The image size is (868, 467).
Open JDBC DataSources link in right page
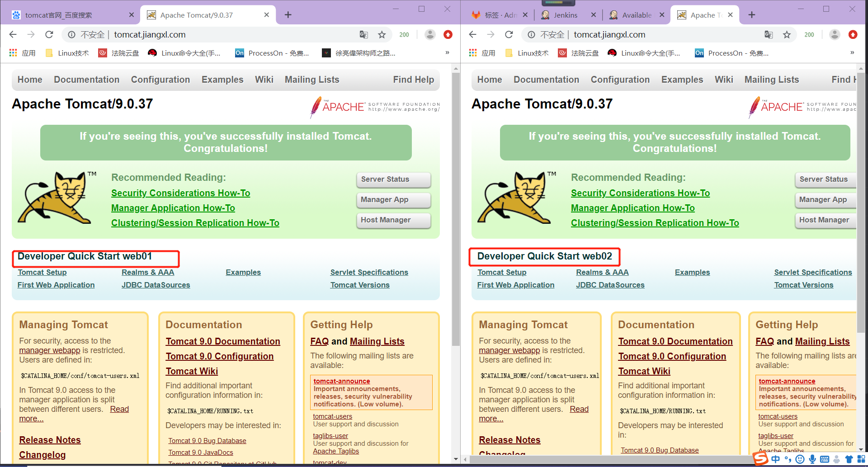[x=610, y=285]
